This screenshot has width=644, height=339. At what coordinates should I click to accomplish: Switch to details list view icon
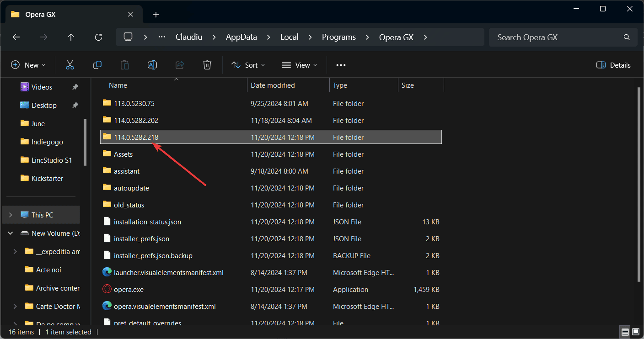click(x=625, y=331)
